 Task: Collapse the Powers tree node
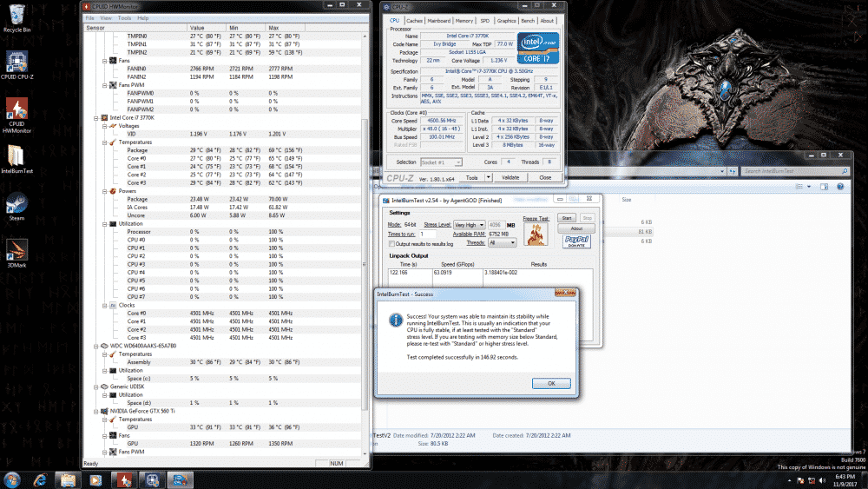pyautogui.click(x=105, y=191)
